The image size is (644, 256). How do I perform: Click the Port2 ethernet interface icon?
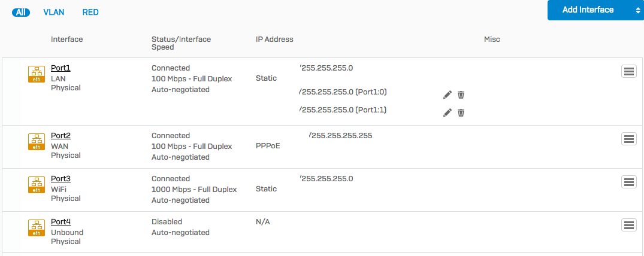[37, 142]
